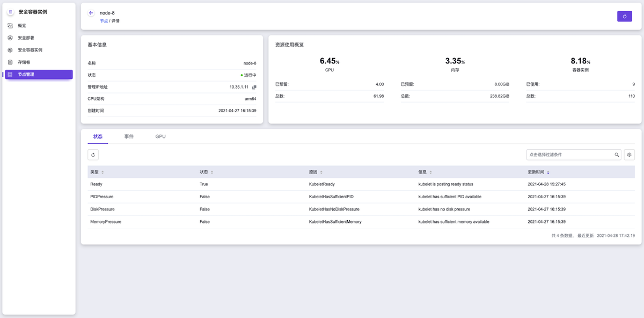Click the purple refresh button in header
Screen dimensions: 644x318
point(624,16)
